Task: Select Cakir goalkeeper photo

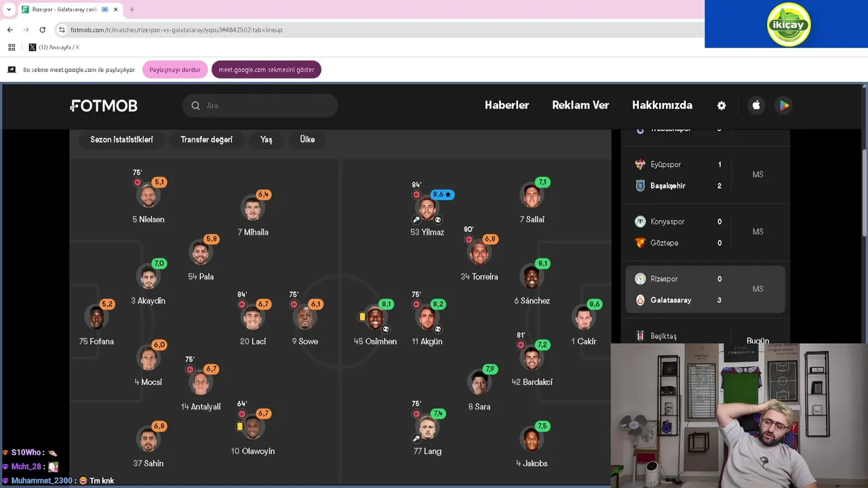Action: [x=583, y=318]
